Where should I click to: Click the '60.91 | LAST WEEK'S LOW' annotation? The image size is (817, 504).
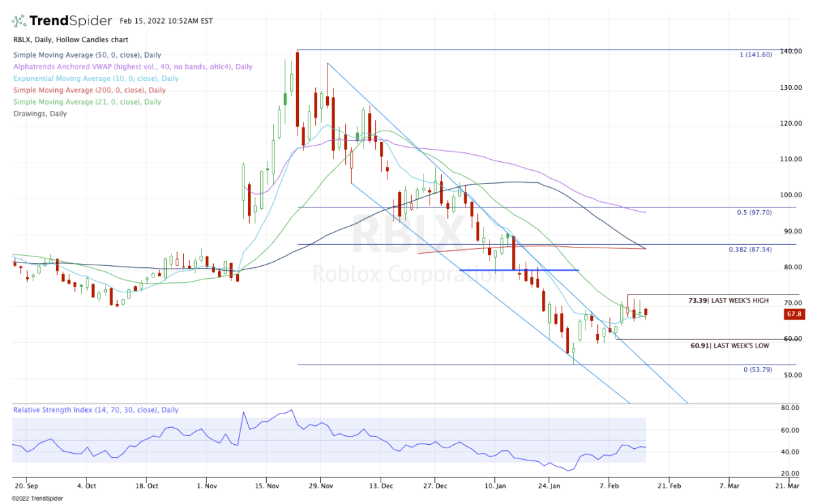tap(730, 346)
